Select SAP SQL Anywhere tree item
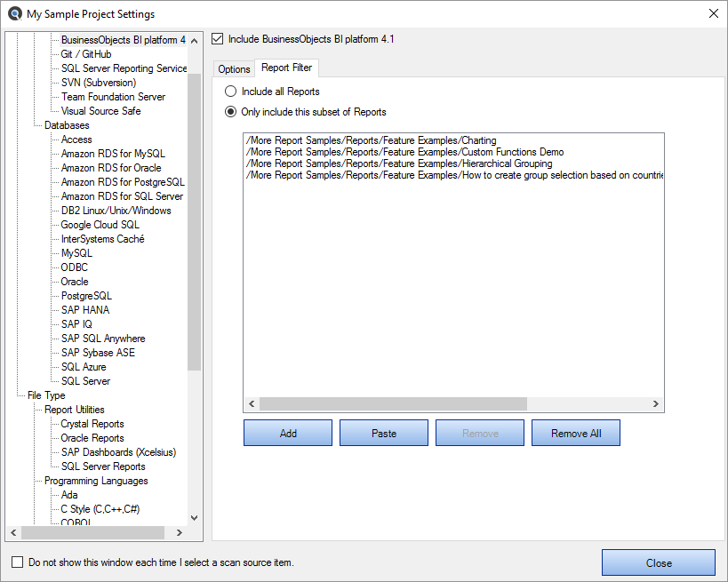The width and height of the screenshot is (728, 582). click(x=103, y=339)
